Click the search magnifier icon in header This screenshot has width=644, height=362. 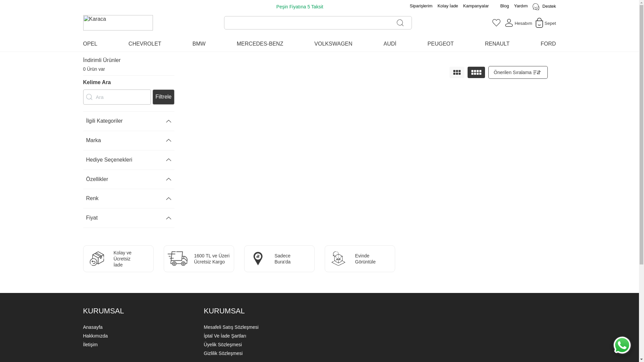(x=400, y=23)
